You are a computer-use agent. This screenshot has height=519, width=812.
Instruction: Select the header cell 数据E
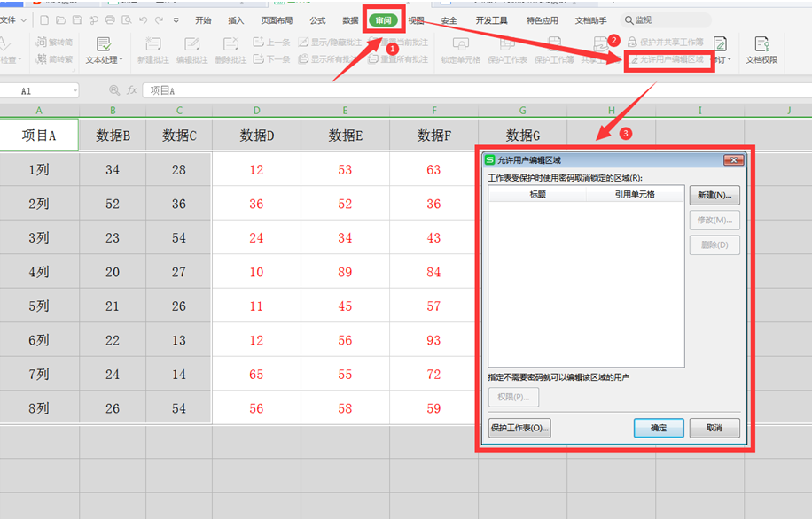[346, 136]
